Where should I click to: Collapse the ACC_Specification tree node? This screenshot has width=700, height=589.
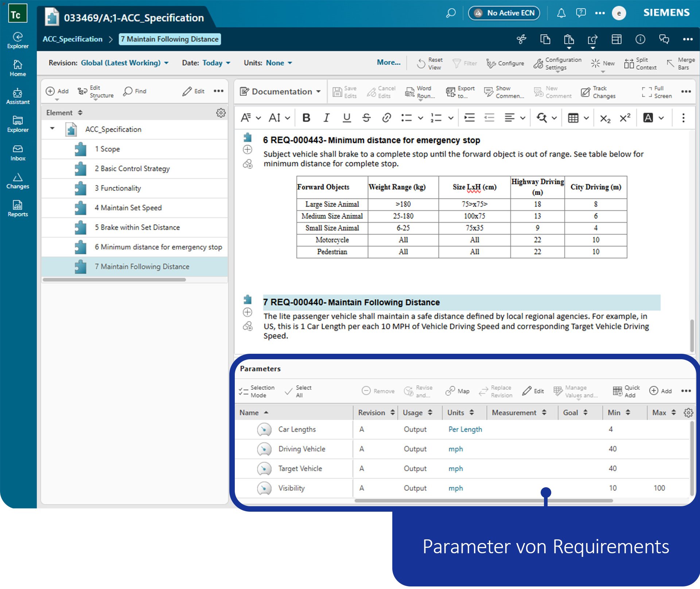click(x=52, y=129)
